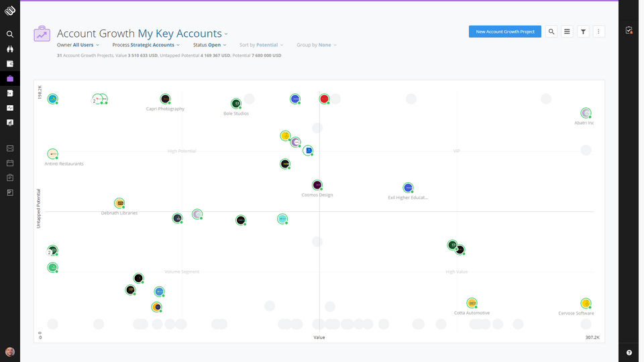Open the mail envelope icon in sidebar
Image resolution: width=644 pixels, height=362 pixels.
point(10,148)
